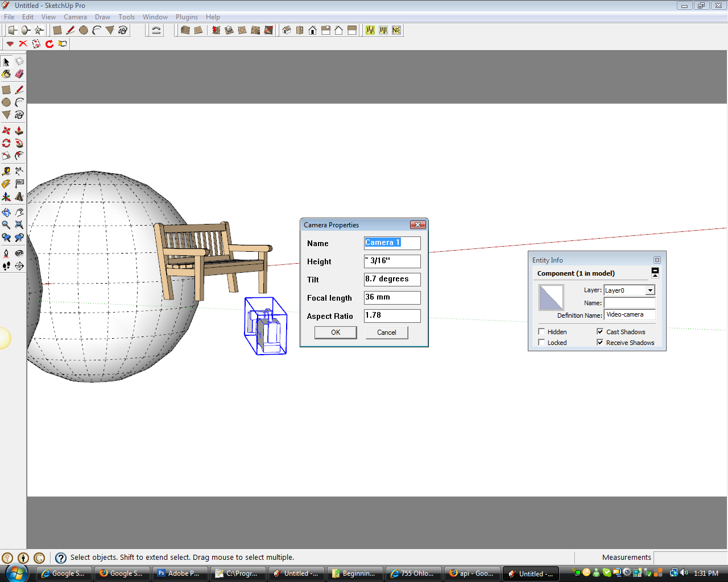Open the Tools menu
Image resolution: width=728 pixels, height=582 pixels.
pyautogui.click(x=126, y=17)
